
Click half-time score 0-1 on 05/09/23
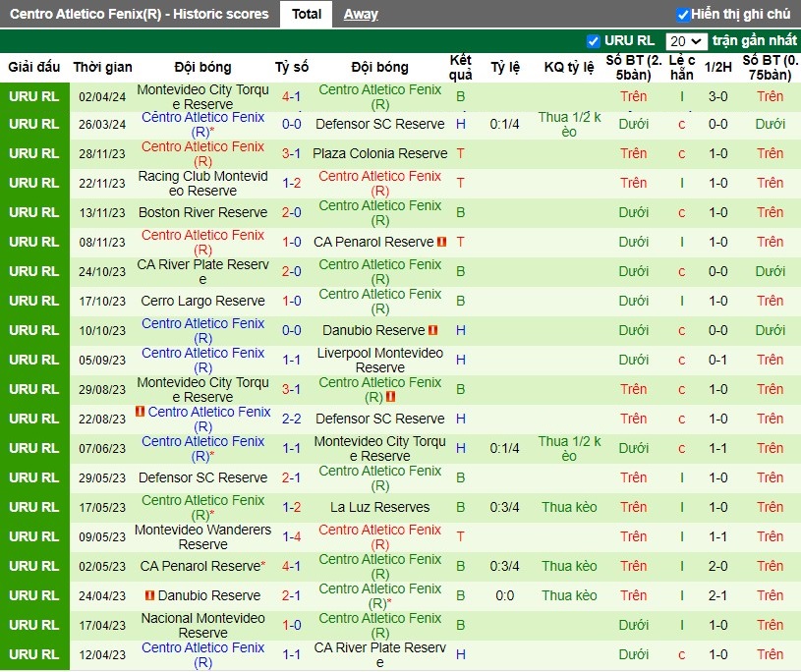[x=717, y=360]
